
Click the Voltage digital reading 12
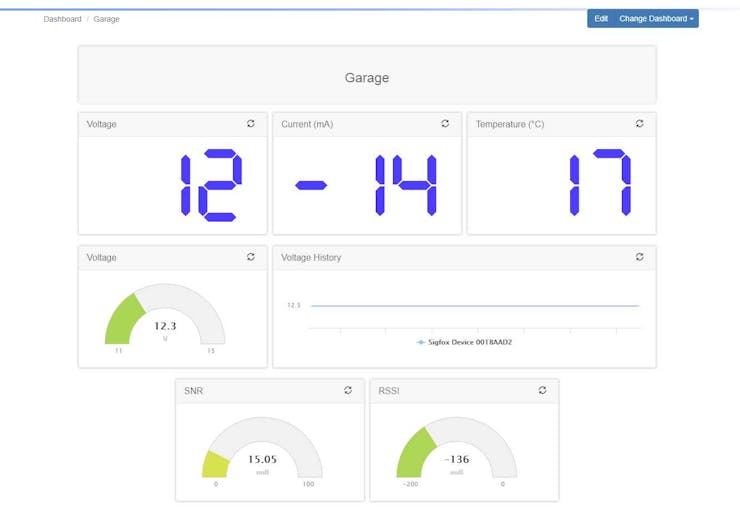coord(211,185)
